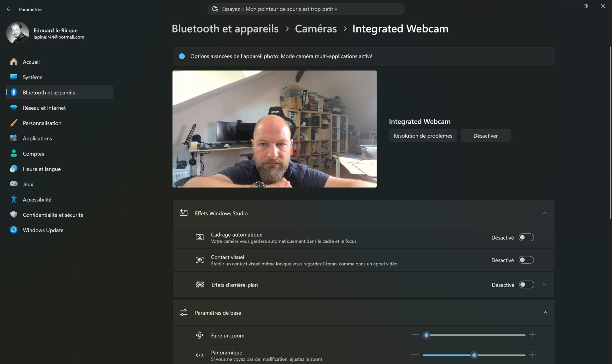The image size is (612, 364).
Task: Click the Applications icon in the sidebar
Action: point(13,138)
